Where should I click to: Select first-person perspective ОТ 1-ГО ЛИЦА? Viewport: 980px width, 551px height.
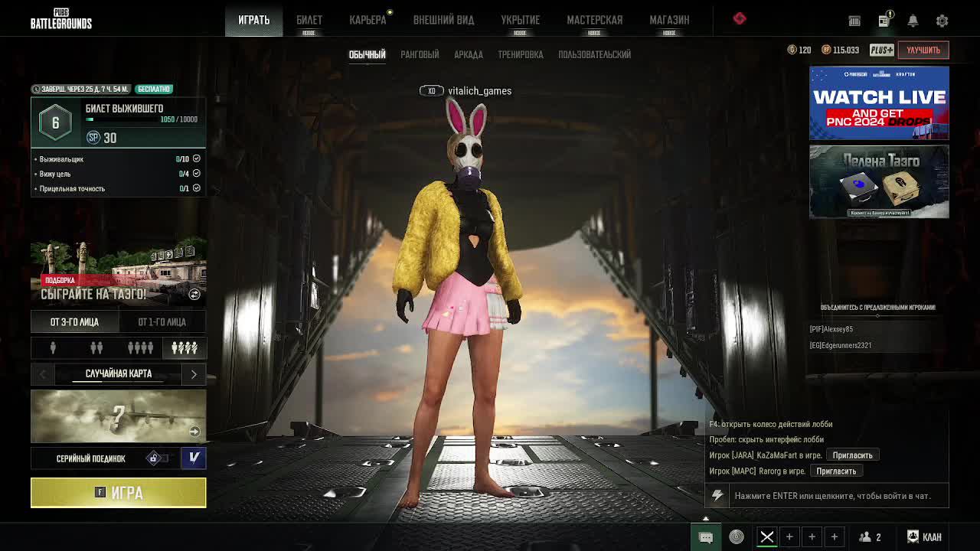(162, 322)
